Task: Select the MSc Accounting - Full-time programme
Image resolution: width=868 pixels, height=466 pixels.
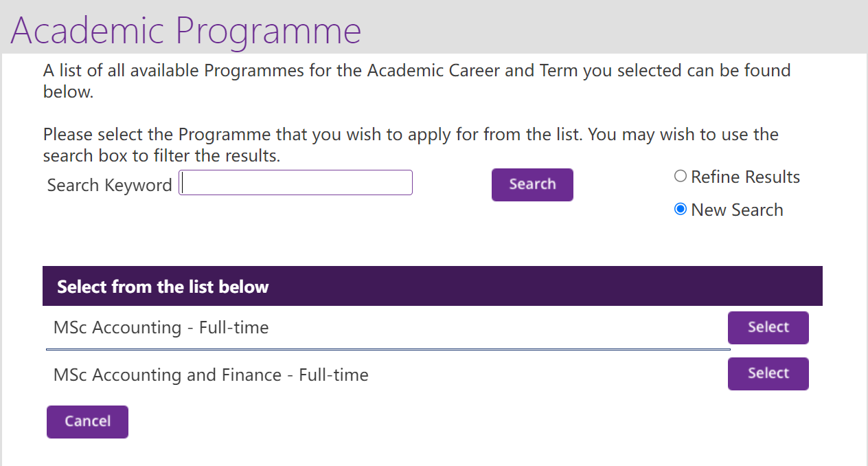Action: [768, 327]
